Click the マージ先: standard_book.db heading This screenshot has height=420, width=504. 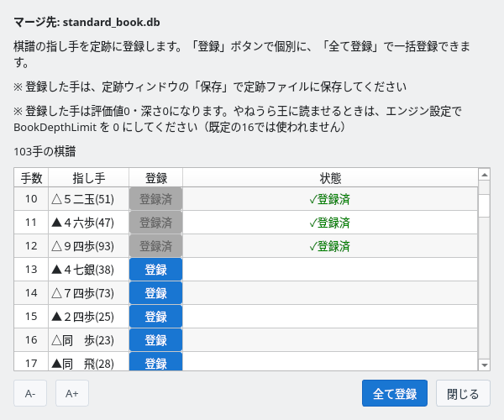[x=87, y=22]
